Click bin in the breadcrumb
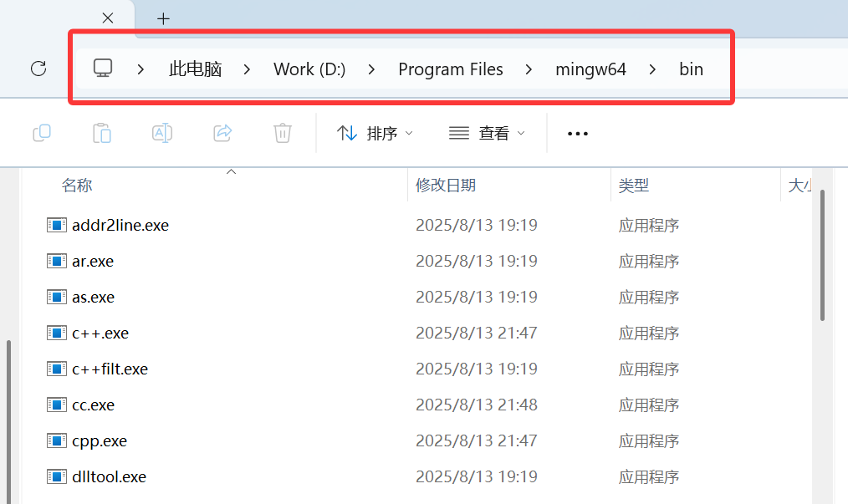848x504 pixels. [x=691, y=69]
